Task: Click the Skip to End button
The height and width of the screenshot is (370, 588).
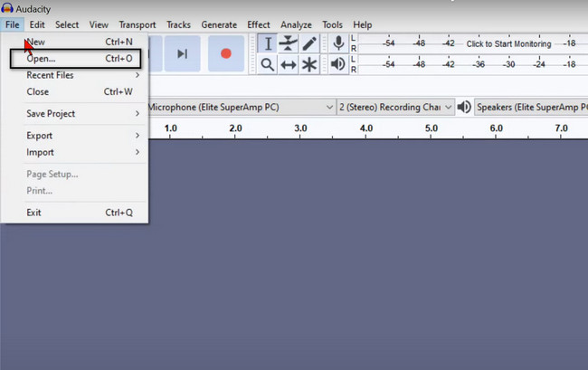Action: [x=182, y=53]
